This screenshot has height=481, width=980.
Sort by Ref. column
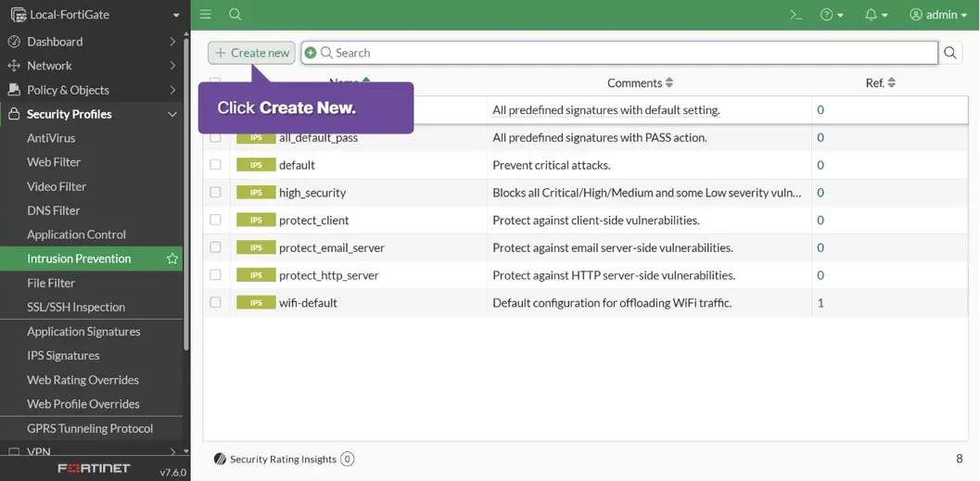tap(881, 83)
